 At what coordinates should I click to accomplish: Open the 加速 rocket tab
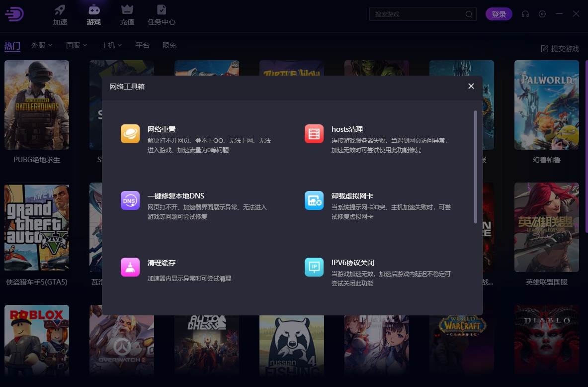coord(60,15)
